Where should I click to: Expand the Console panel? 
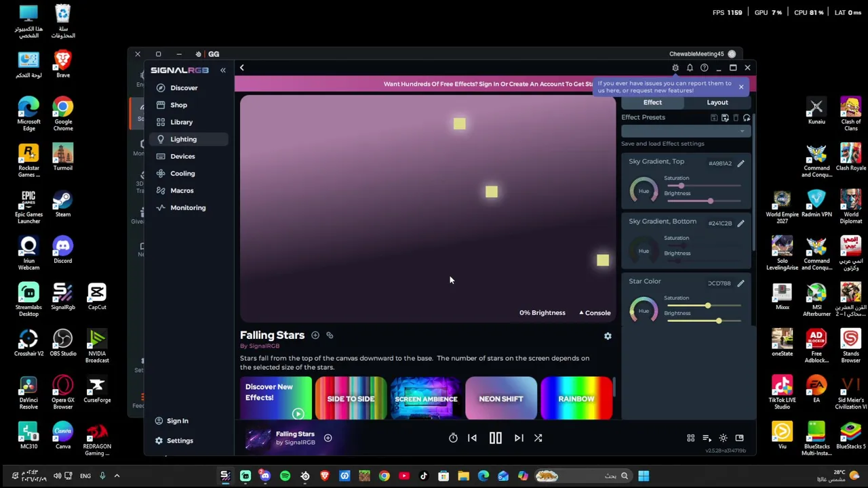coord(595,313)
